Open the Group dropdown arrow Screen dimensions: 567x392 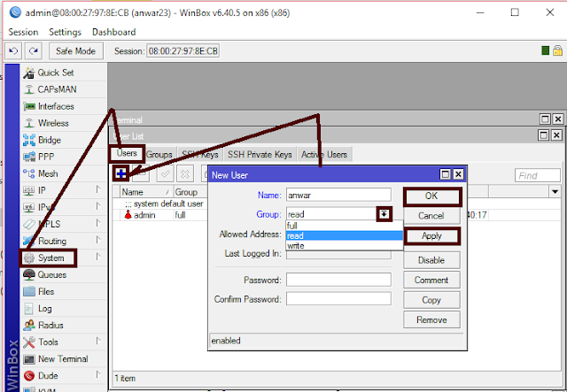(x=384, y=214)
